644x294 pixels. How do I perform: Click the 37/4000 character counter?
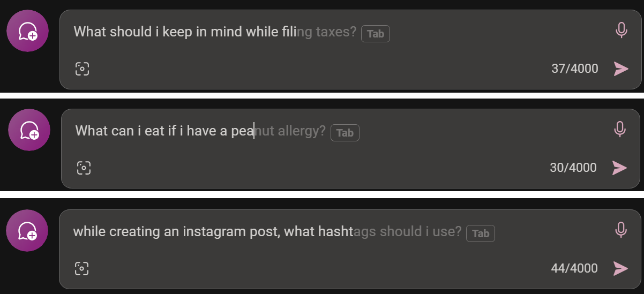click(574, 69)
